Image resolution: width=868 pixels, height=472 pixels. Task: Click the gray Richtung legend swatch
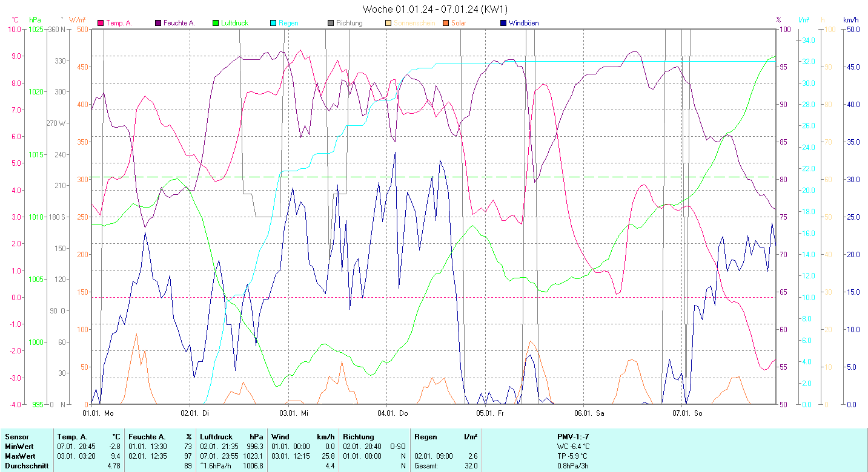point(331,23)
